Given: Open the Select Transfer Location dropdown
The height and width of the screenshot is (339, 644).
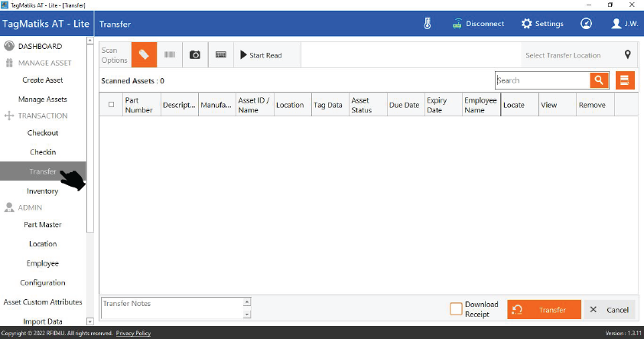Looking at the screenshot, I should pyautogui.click(x=577, y=55).
